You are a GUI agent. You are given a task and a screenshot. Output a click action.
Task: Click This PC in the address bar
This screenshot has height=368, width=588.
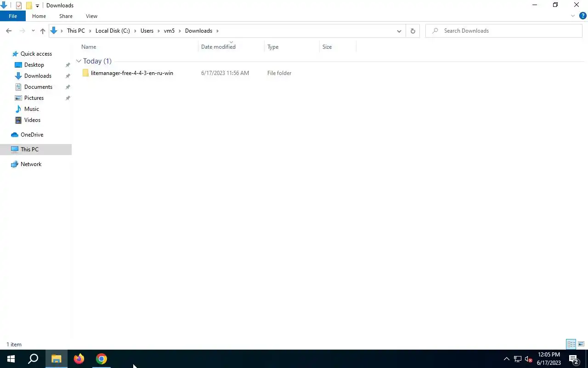click(x=76, y=31)
